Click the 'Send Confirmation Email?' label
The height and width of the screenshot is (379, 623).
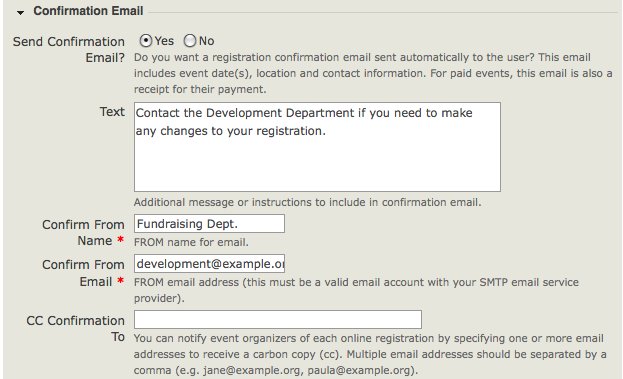pyautogui.click(x=69, y=50)
